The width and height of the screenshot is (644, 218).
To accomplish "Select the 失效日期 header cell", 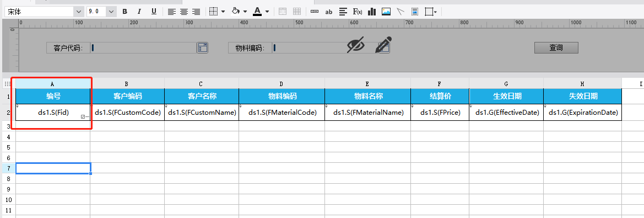I will (x=582, y=96).
